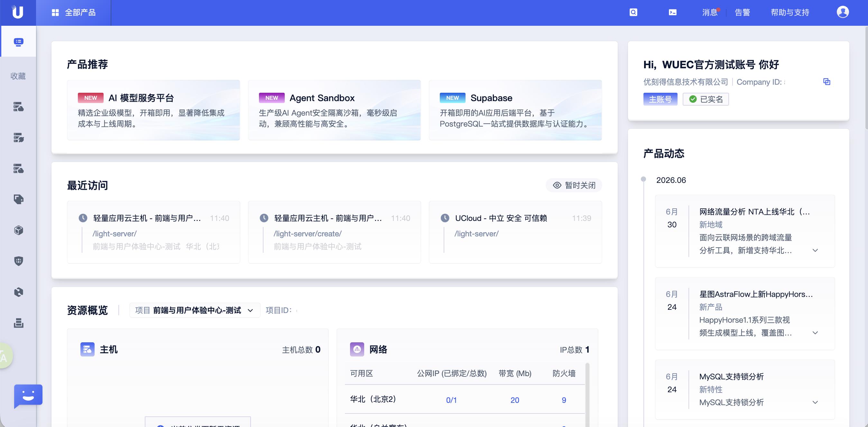Click the 防火墙 column header
Viewport: 868px width, 427px height.
pos(564,373)
